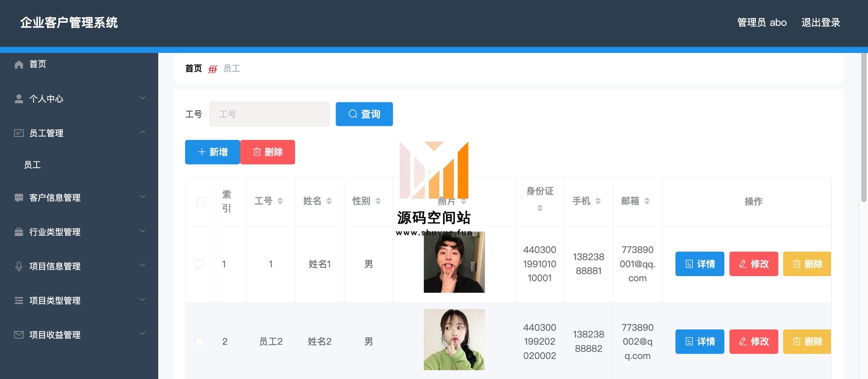This screenshot has width=868, height=379.
Task: Click the blue 查询 search button
Action: (x=364, y=114)
